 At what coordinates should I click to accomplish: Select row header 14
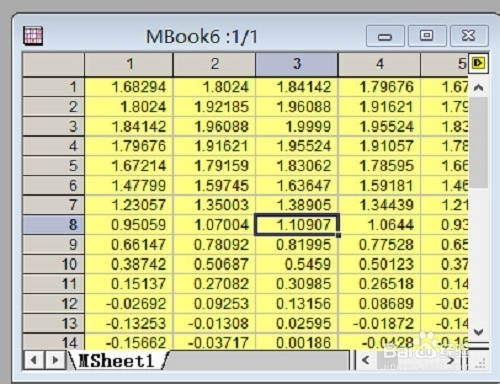click(54, 341)
